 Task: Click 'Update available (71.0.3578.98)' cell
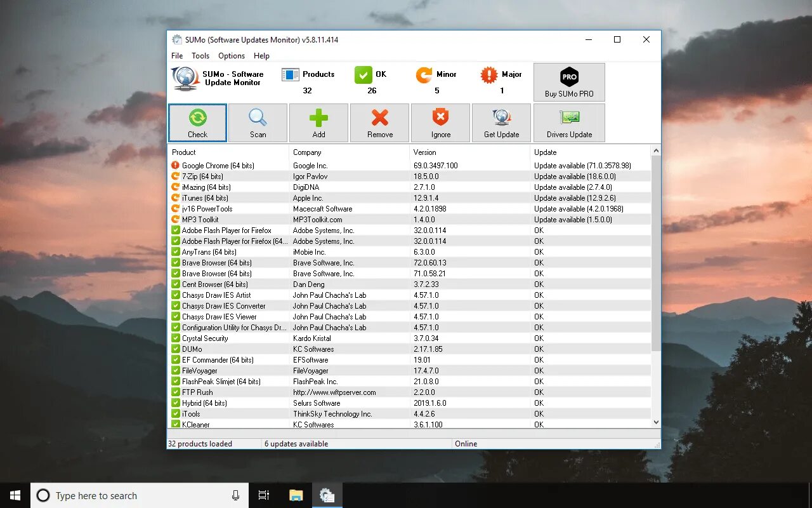coord(582,166)
